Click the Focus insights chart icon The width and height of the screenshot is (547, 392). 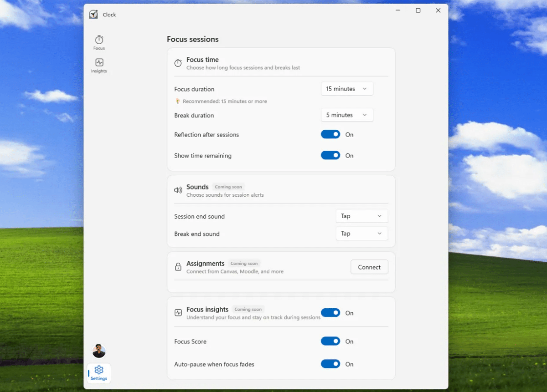tap(178, 313)
